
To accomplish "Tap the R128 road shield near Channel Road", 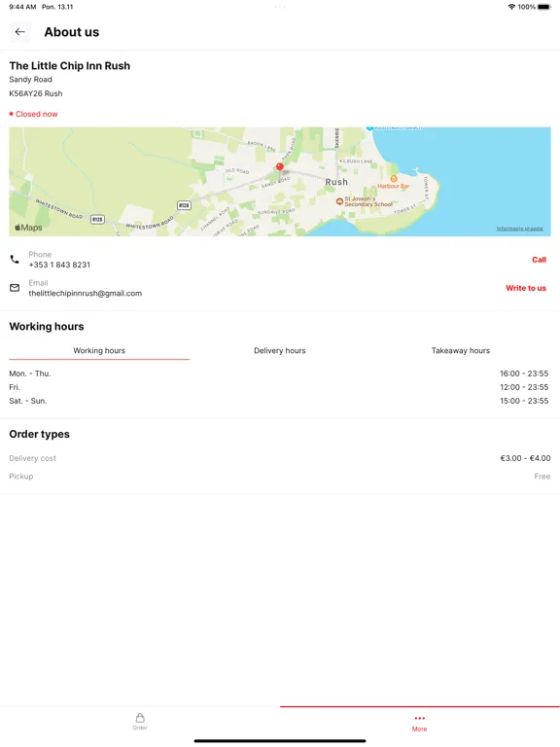I will (184, 205).
